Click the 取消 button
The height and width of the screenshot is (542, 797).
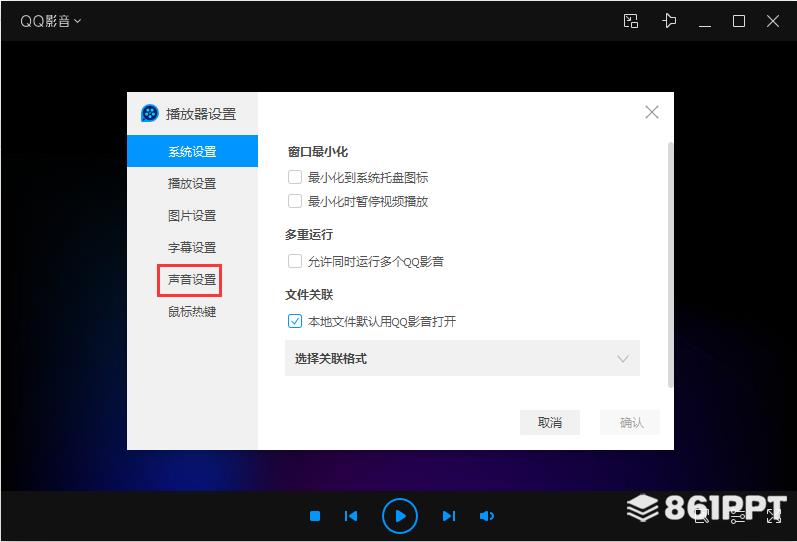(x=549, y=423)
